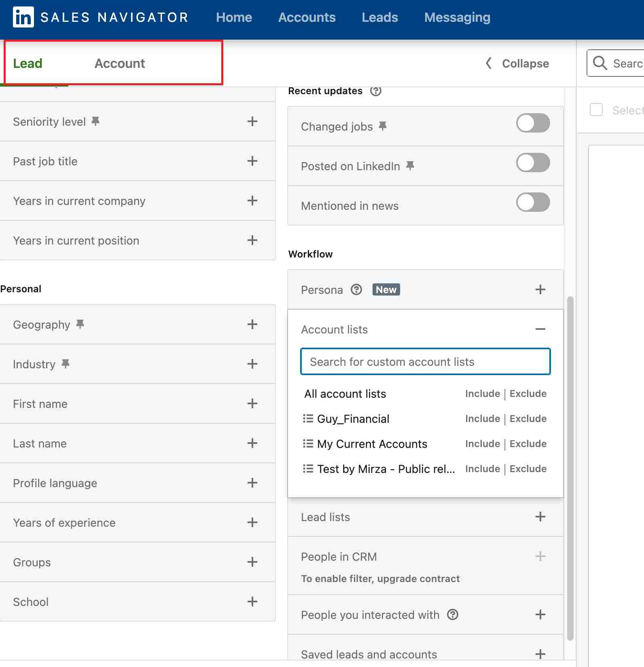Viewport: 644px width, 667px height.
Task: Expand the Lead lists filter
Action: click(540, 517)
